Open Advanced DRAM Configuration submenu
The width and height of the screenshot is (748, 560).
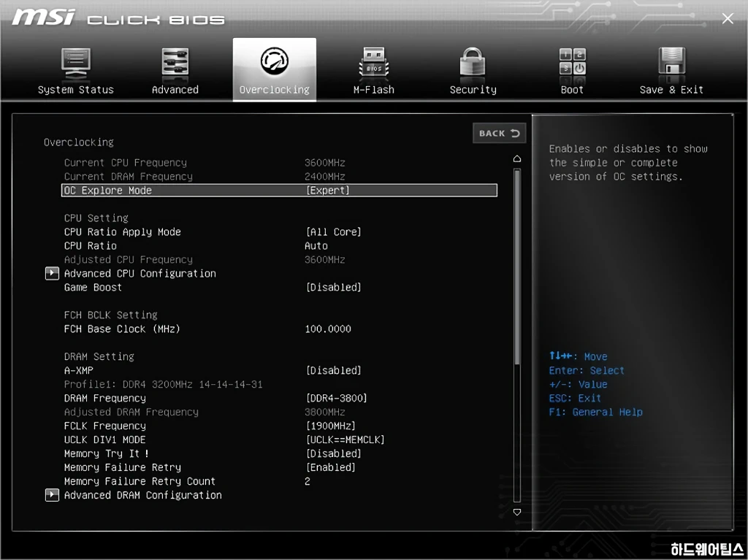tap(143, 495)
